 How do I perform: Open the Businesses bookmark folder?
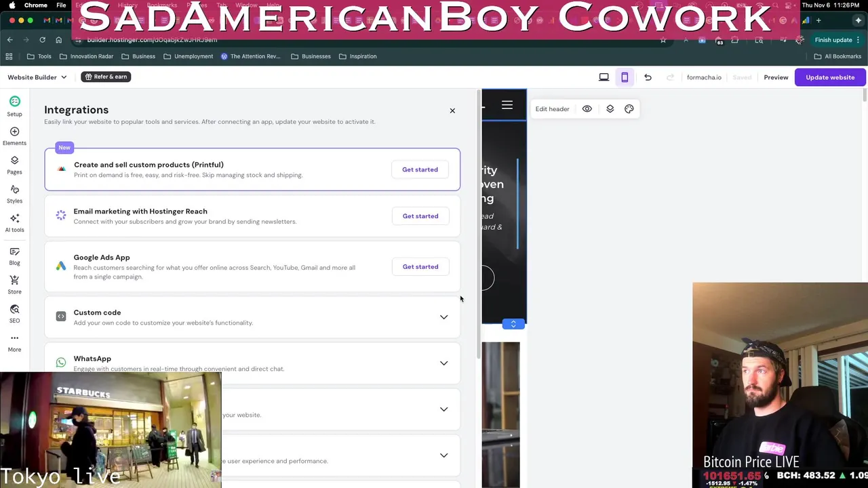(x=311, y=56)
